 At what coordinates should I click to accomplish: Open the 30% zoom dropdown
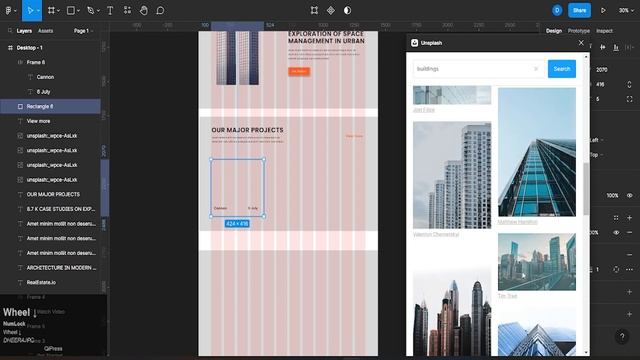tap(626, 11)
